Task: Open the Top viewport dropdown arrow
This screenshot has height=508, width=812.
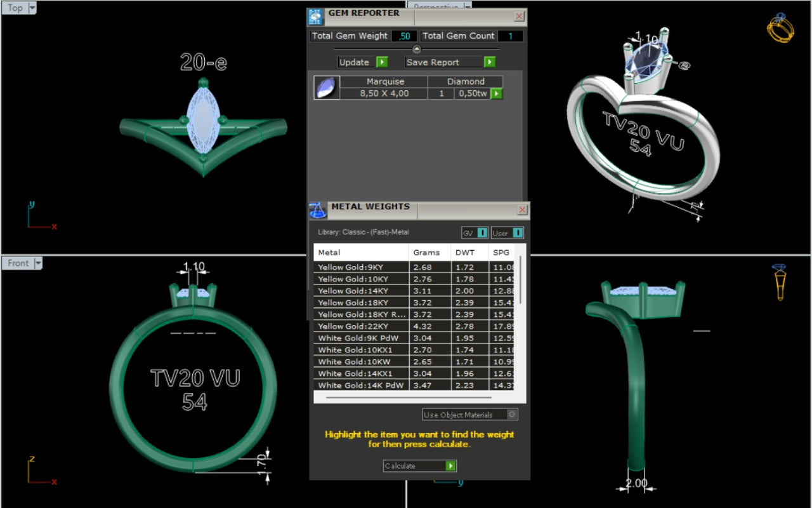Action: (32, 8)
